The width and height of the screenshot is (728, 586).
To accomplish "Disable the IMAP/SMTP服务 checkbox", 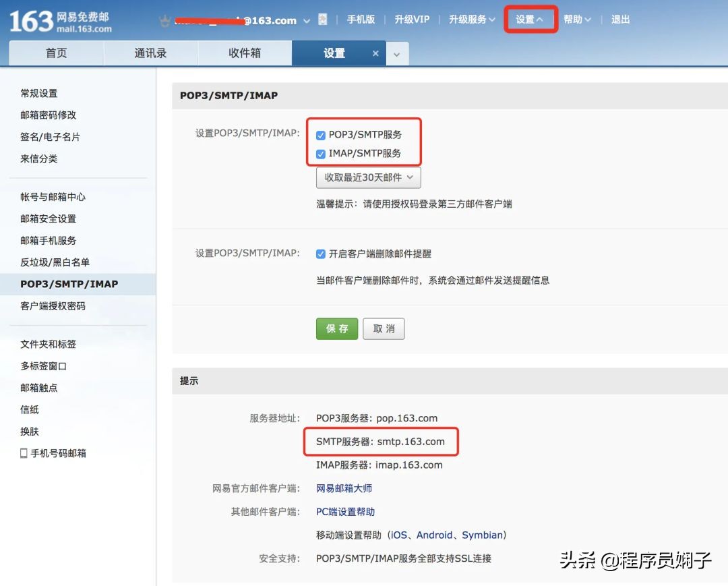I will 321,154.
